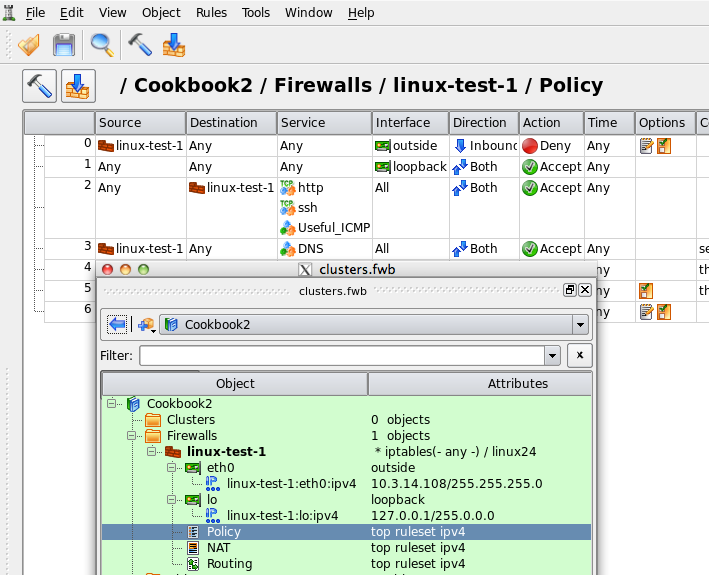
Task: Select the Clusters folder in tree
Action: pos(191,420)
